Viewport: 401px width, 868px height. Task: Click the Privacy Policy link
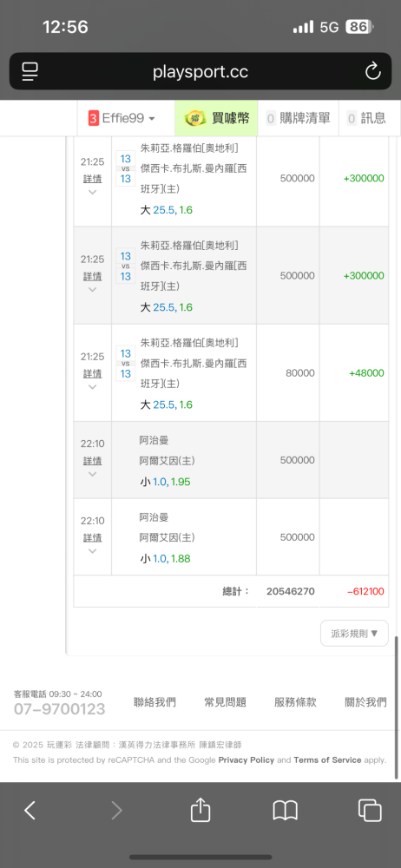[246, 760]
